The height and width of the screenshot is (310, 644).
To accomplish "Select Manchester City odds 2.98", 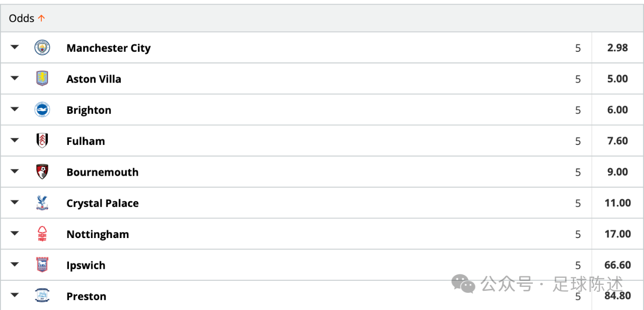I will pyautogui.click(x=617, y=48).
